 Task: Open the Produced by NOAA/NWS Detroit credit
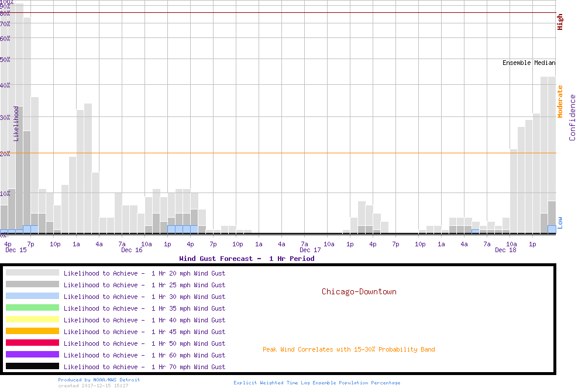tap(99, 380)
